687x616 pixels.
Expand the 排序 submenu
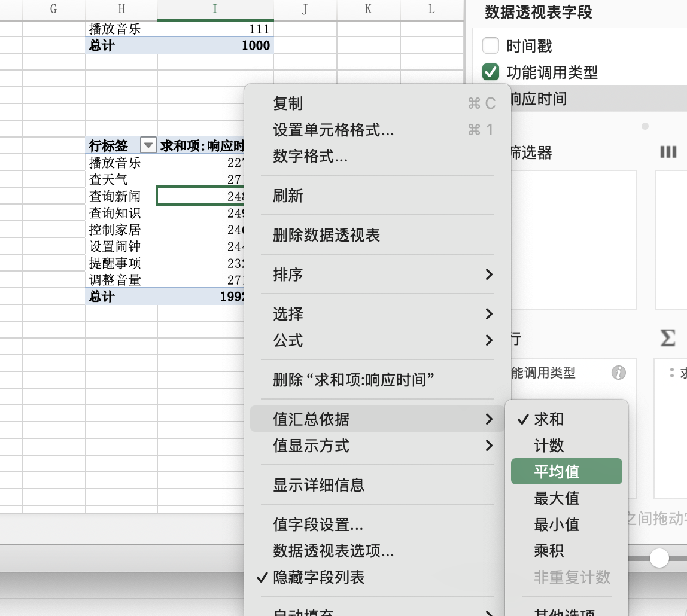pyautogui.click(x=377, y=275)
